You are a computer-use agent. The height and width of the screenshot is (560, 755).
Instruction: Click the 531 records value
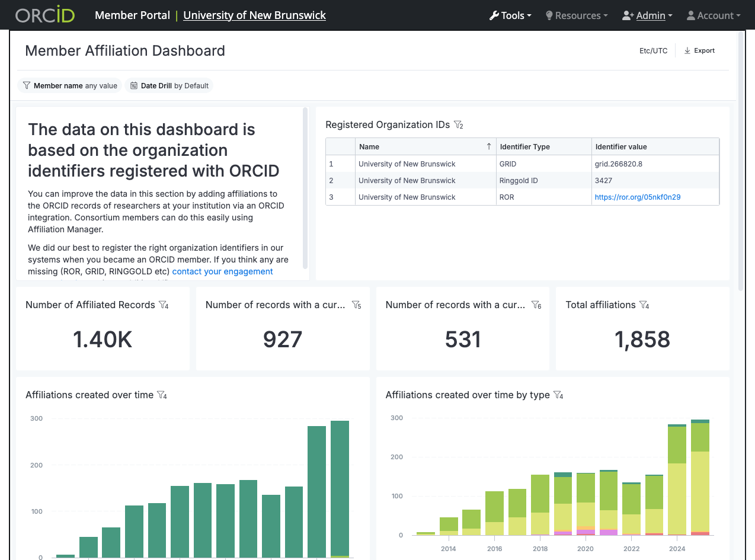(x=463, y=340)
